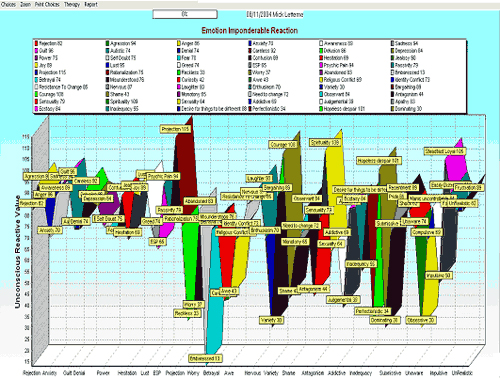Click the Obsessive 30 chart data label
This screenshot has height=379, width=500.
tap(421, 320)
